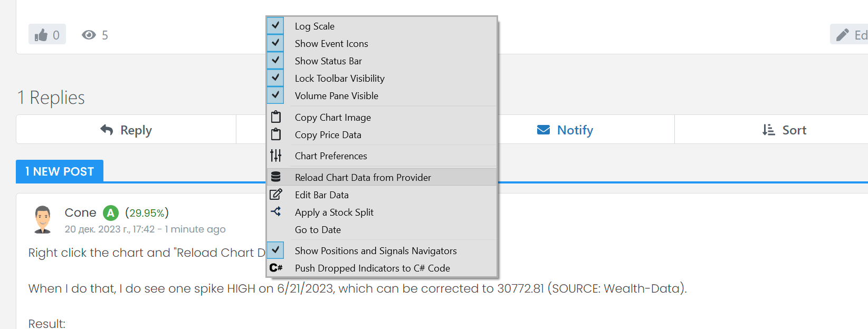868x329 pixels.
Task: Click the pencil icon for Edit Bar Data
Action: [276, 195]
